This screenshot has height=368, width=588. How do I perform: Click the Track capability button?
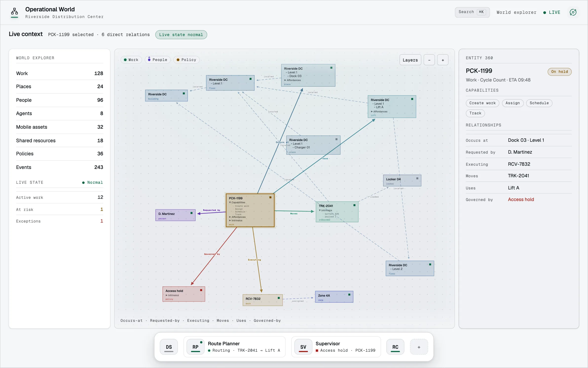(x=475, y=113)
